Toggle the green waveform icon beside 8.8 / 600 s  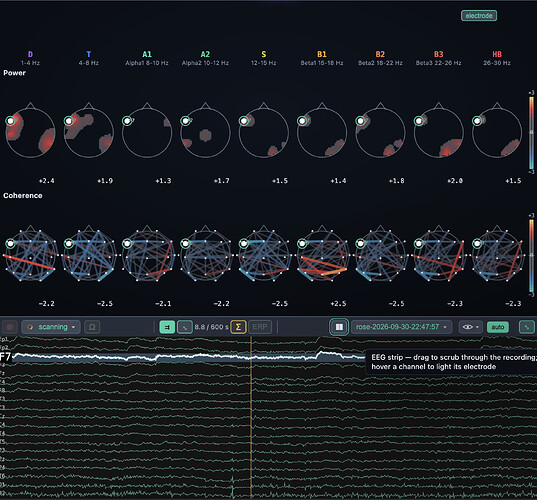[x=185, y=327]
